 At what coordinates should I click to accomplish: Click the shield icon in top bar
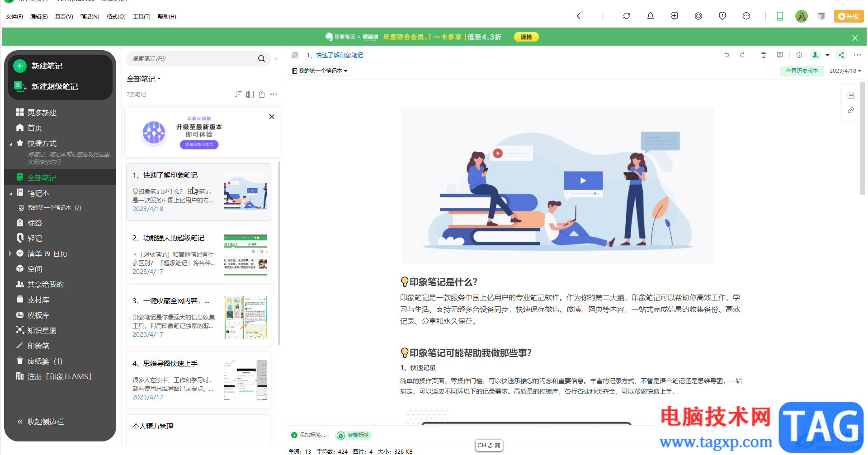click(x=722, y=16)
